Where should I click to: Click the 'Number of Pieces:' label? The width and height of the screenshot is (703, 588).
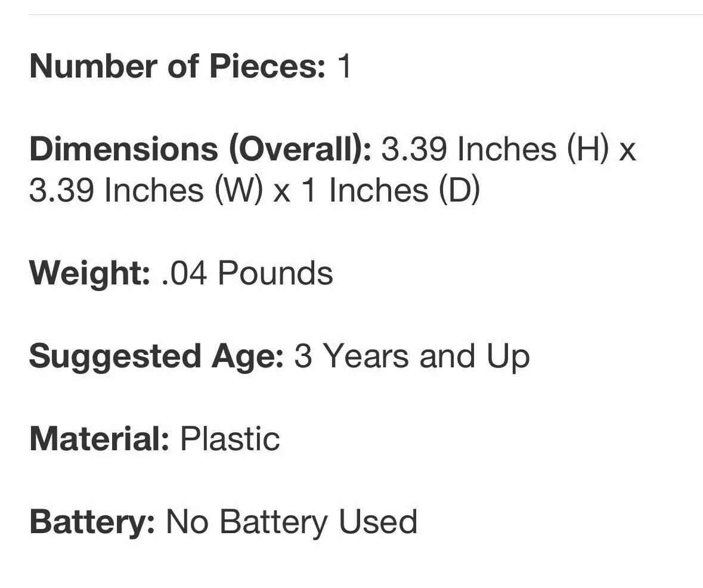177,66
